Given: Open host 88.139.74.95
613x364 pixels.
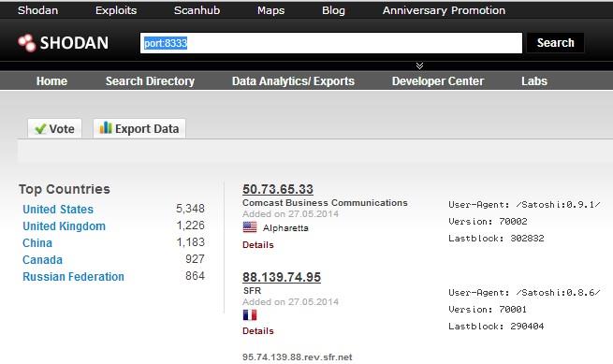Looking at the screenshot, I should click(x=282, y=277).
